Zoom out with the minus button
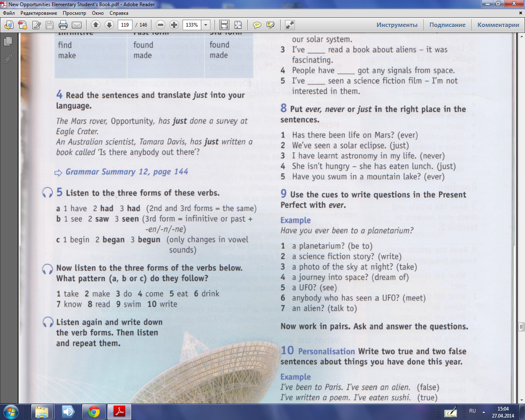The image size is (525, 420). click(x=161, y=24)
